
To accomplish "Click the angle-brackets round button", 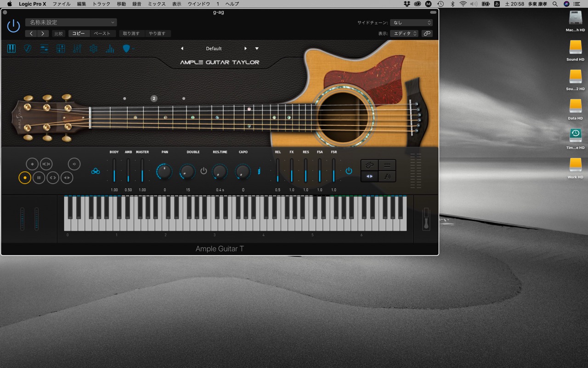I will pyautogui.click(x=53, y=178).
